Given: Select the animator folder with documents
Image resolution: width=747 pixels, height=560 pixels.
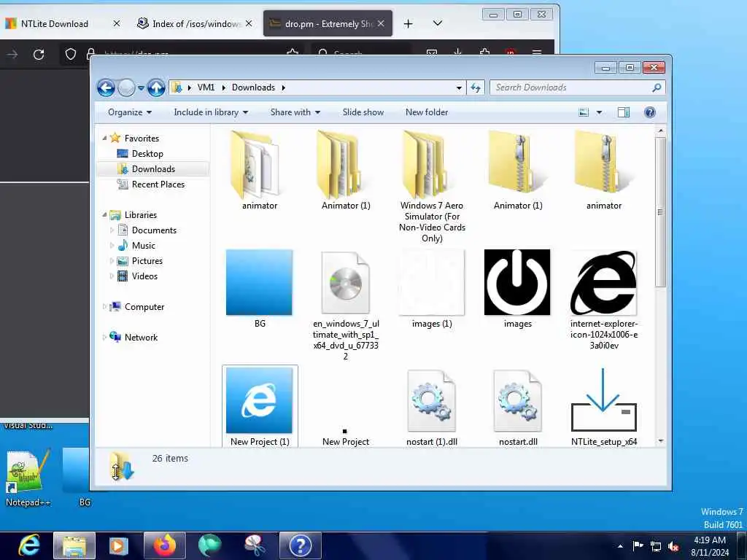Looking at the screenshot, I should (x=260, y=171).
